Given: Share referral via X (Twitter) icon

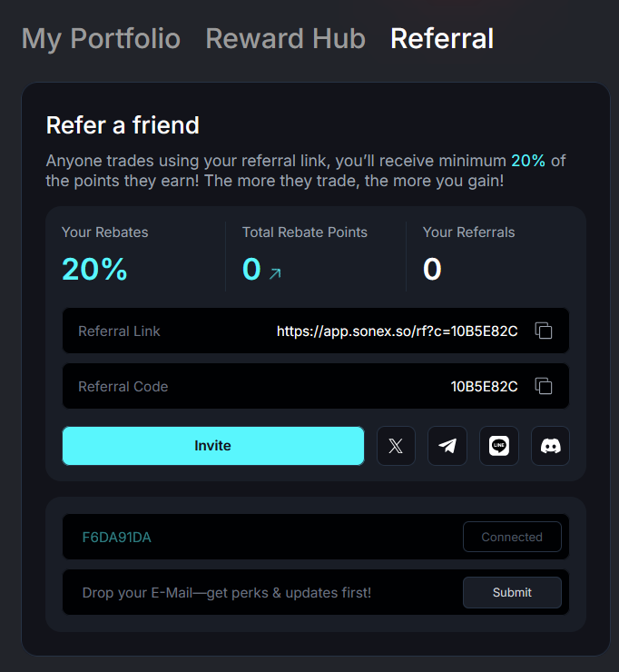Looking at the screenshot, I should tap(396, 446).
